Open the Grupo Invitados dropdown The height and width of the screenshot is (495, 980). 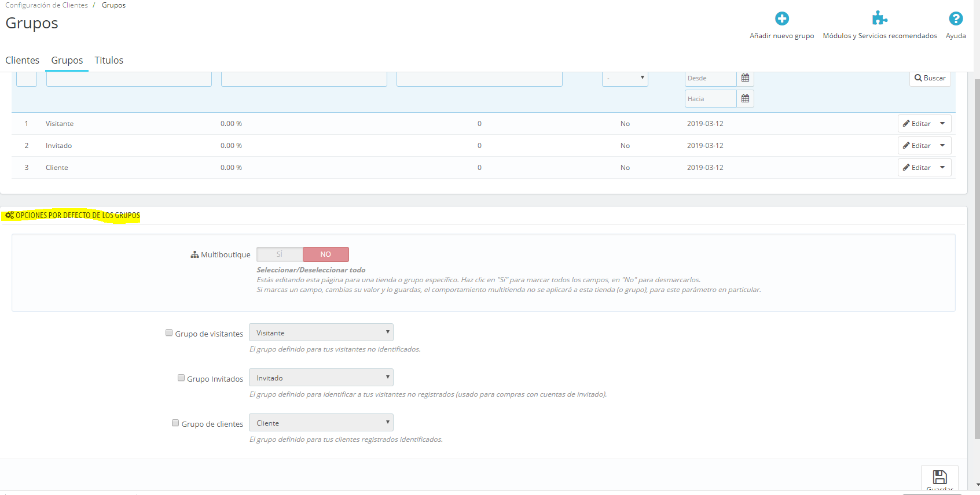[321, 378]
